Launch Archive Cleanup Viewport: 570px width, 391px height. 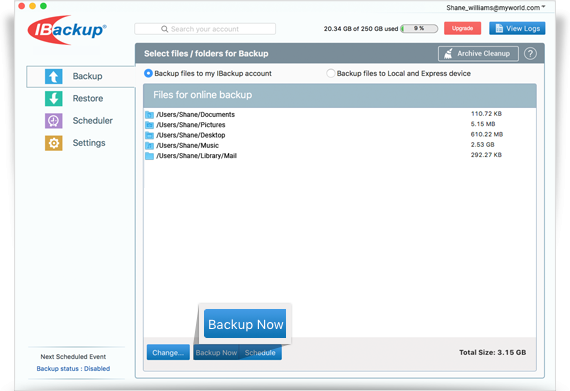[x=478, y=54]
